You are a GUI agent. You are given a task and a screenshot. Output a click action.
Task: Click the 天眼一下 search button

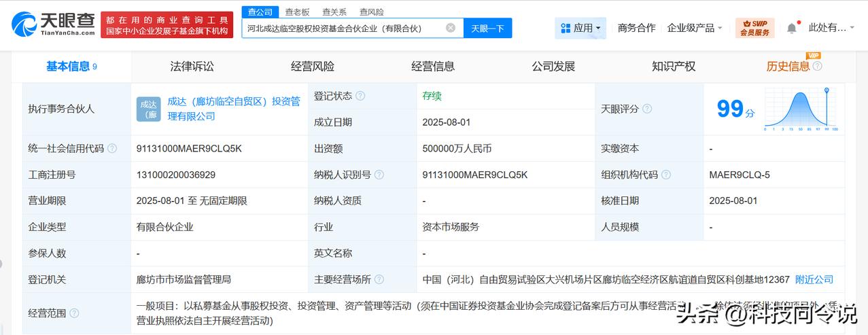(x=487, y=28)
